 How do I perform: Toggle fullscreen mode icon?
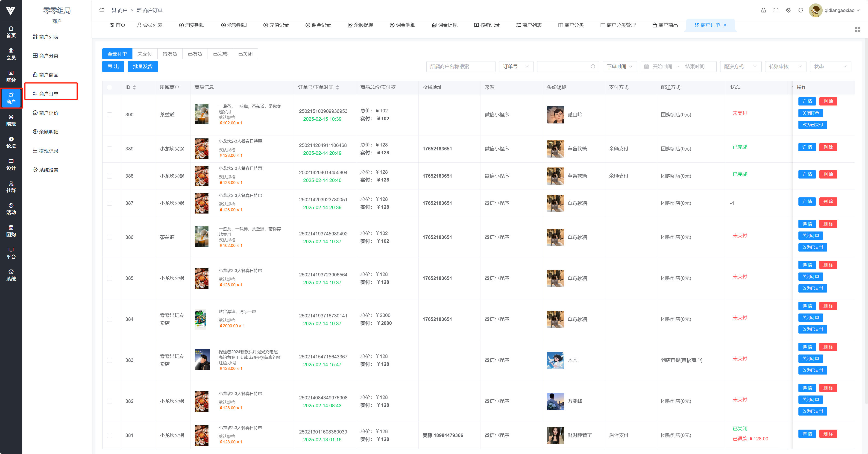click(x=776, y=10)
